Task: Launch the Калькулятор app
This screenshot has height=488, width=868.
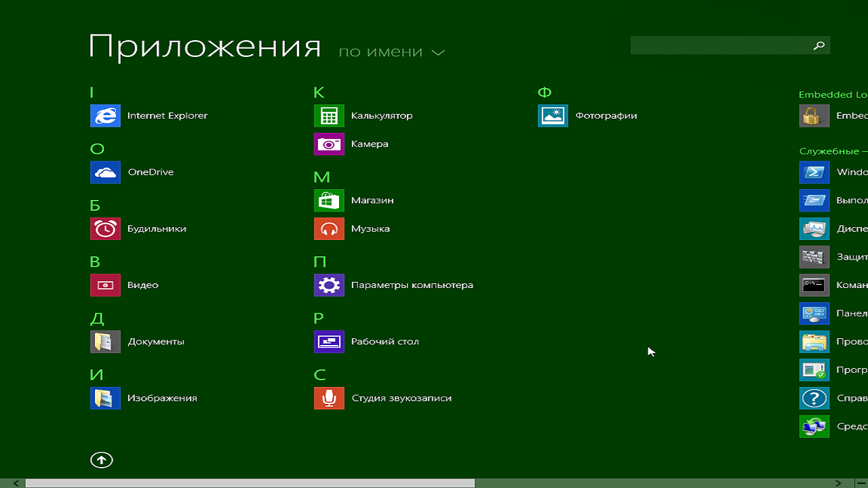Action: [x=329, y=116]
